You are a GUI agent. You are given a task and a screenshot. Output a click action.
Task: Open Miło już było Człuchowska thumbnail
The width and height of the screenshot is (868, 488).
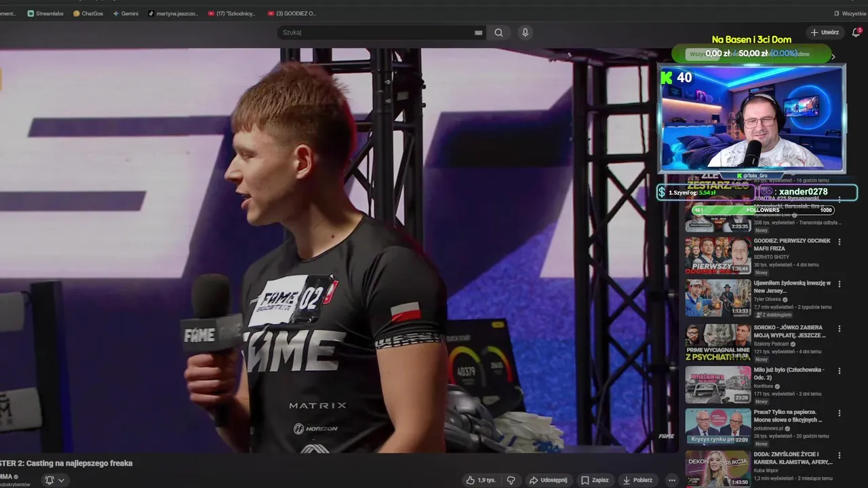coord(718,384)
